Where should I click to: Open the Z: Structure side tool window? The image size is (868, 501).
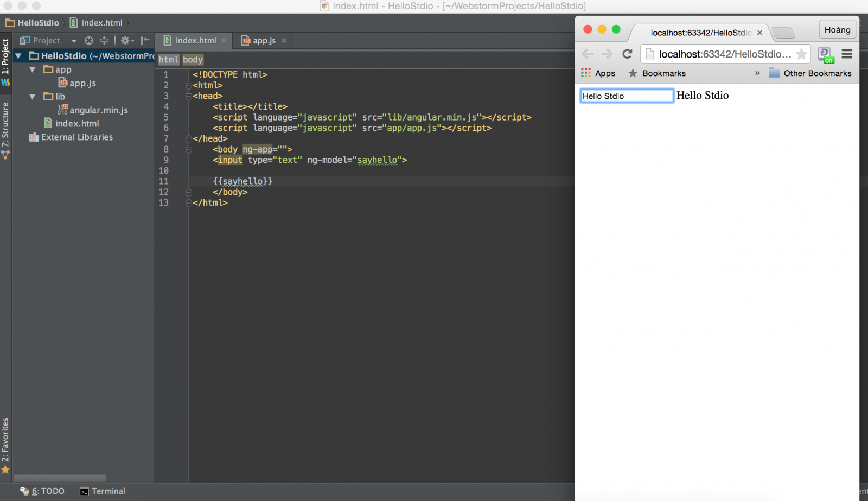(5, 125)
